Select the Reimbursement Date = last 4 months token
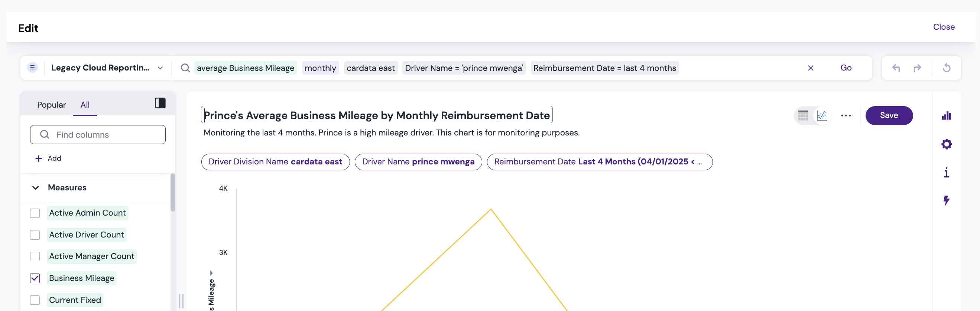The height and width of the screenshot is (311, 980). (604, 68)
